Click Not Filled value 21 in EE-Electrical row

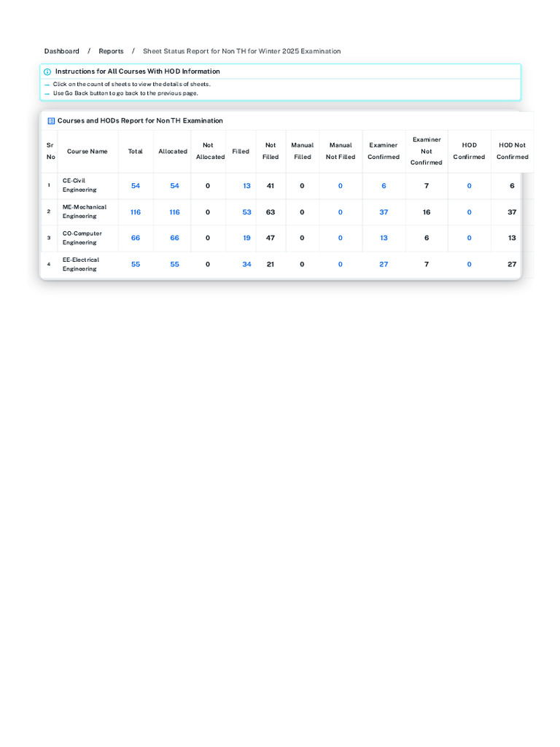point(271,264)
